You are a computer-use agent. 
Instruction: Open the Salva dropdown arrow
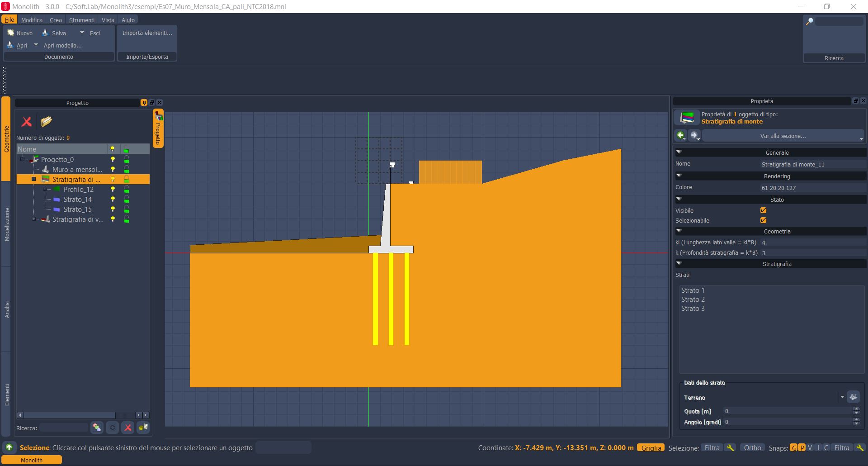(82, 33)
